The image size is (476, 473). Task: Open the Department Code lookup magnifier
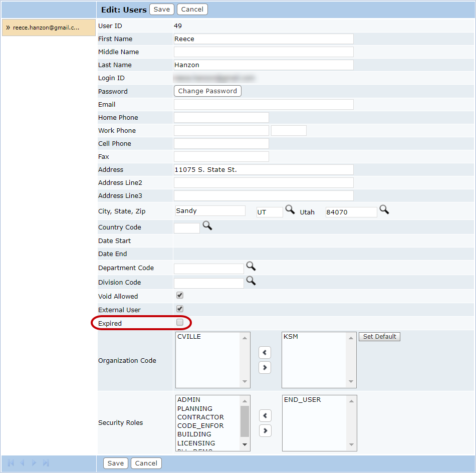251,267
